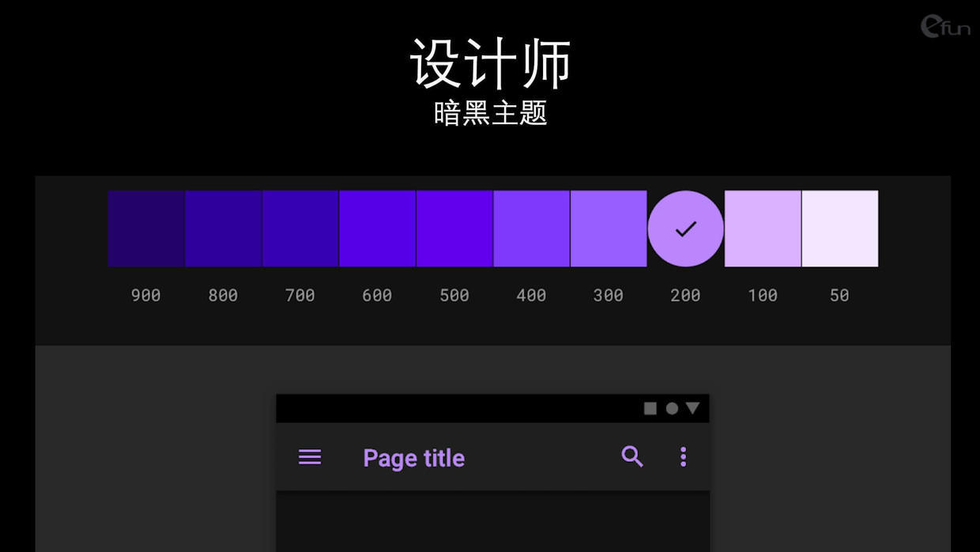The image size is (980, 552).
Task: Select the 100 light purple swatch
Action: [x=763, y=229]
